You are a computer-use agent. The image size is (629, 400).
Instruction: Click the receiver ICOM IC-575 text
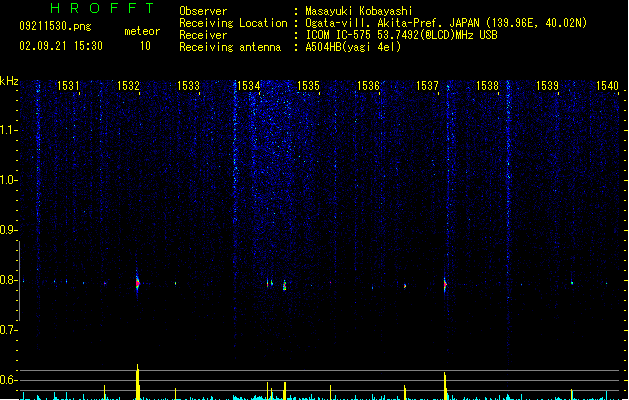[x=402, y=35]
